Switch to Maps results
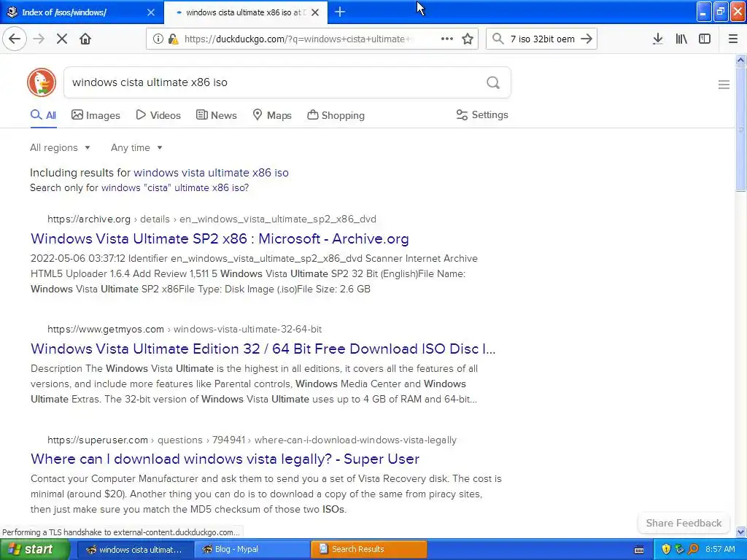 [x=272, y=115]
